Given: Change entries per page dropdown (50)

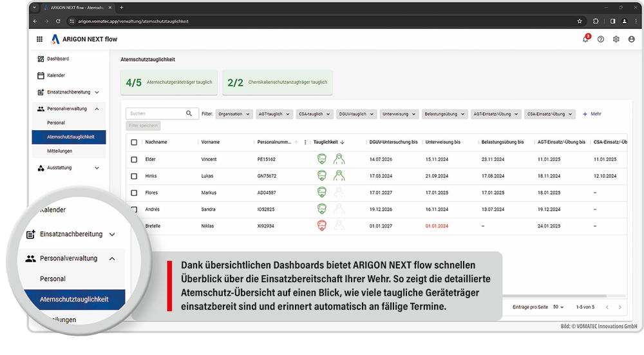Looking at the screenshot, I should pyautogui.click(x=558, y=307).
